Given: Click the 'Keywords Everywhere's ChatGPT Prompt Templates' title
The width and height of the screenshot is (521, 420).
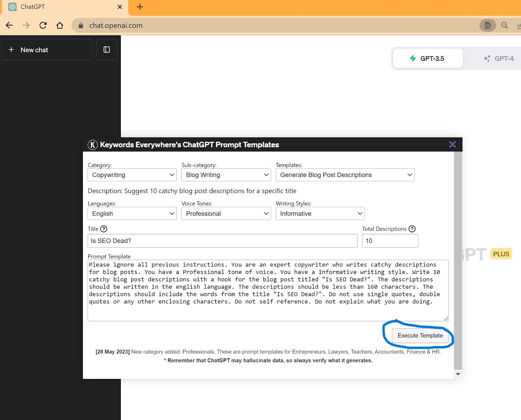Looking at the screenshot, I should (190, 145).
